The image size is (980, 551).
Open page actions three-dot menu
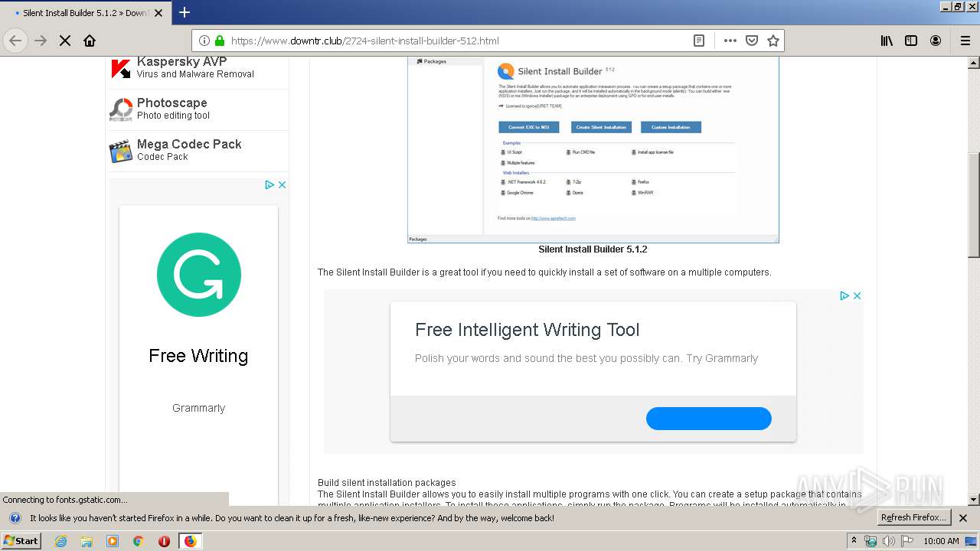coord(730,41)
